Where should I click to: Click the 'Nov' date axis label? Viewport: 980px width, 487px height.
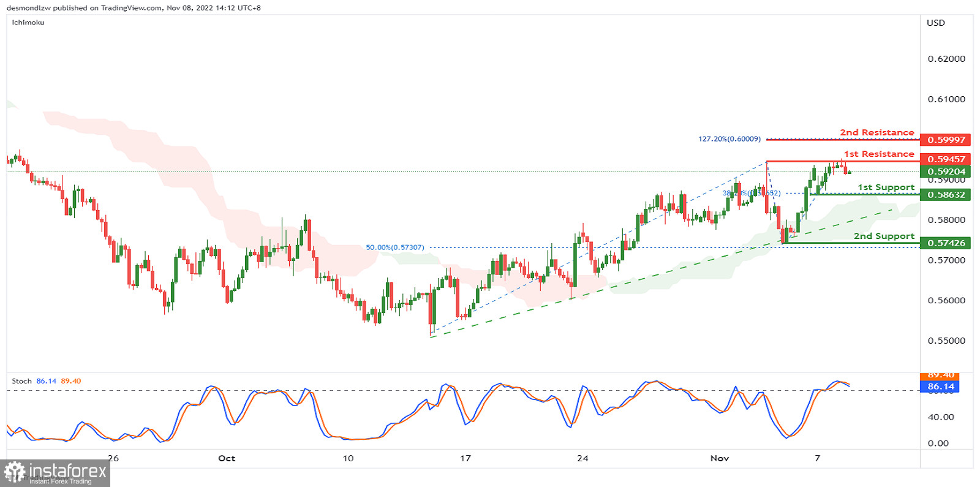click(720, 458)
